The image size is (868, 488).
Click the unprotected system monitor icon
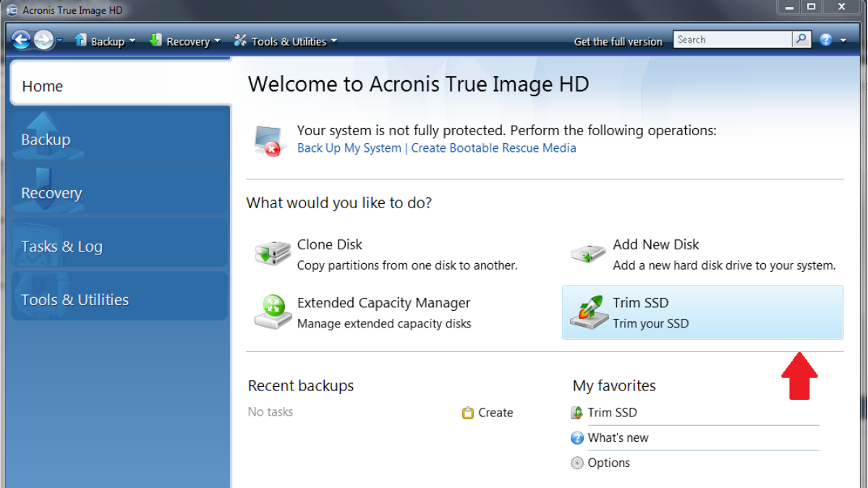click(268, 140)
